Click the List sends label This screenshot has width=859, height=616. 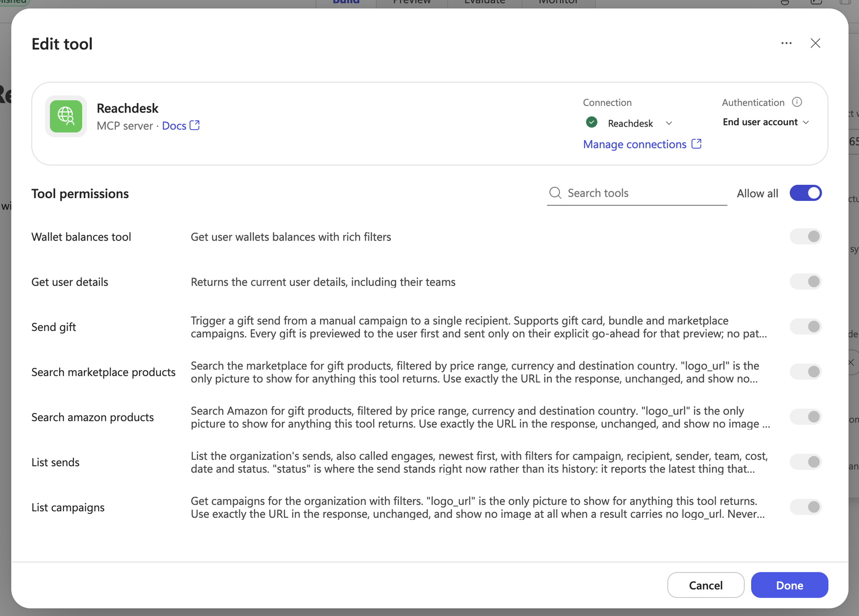55,462
